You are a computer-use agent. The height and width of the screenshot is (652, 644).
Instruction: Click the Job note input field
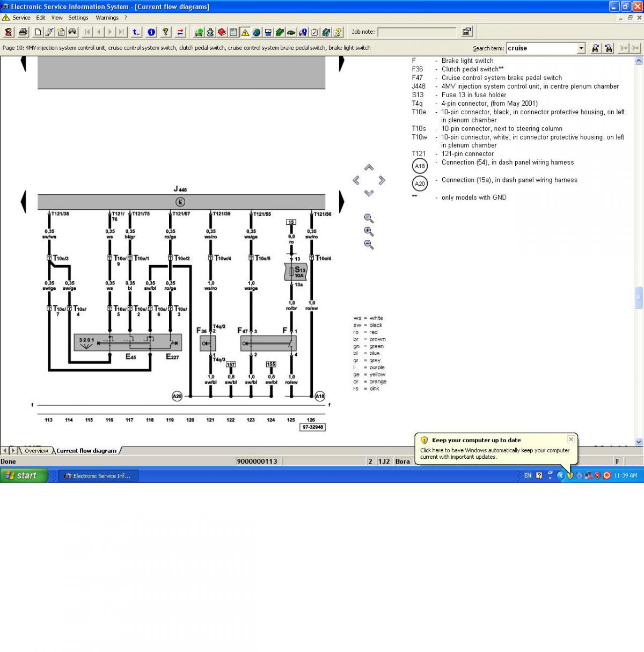416,32
